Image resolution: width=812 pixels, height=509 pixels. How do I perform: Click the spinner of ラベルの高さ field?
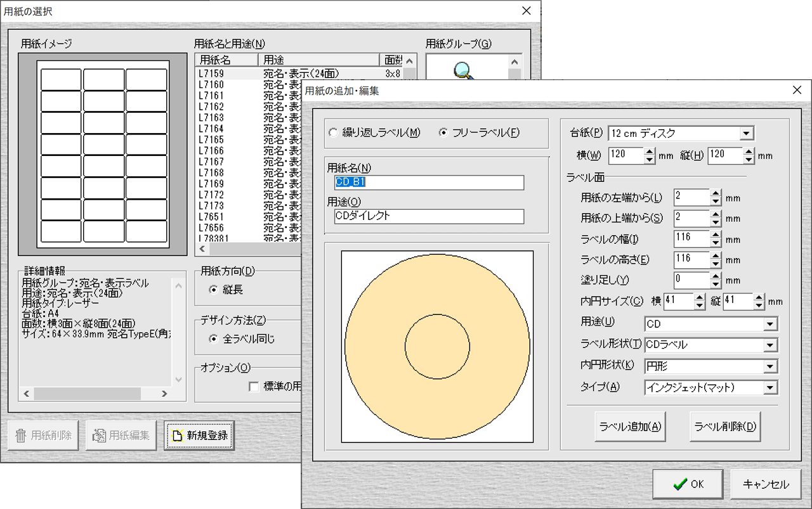tap(716, 259)
